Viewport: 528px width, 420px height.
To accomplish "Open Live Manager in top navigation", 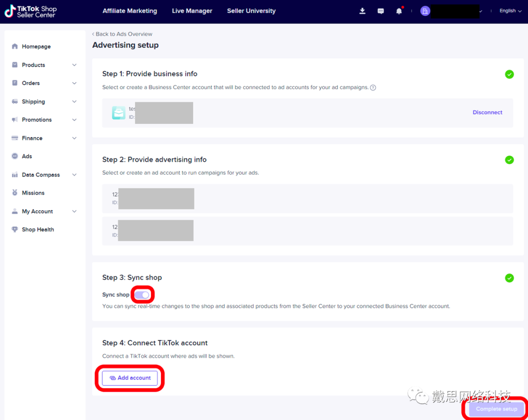I will [192, 11].
